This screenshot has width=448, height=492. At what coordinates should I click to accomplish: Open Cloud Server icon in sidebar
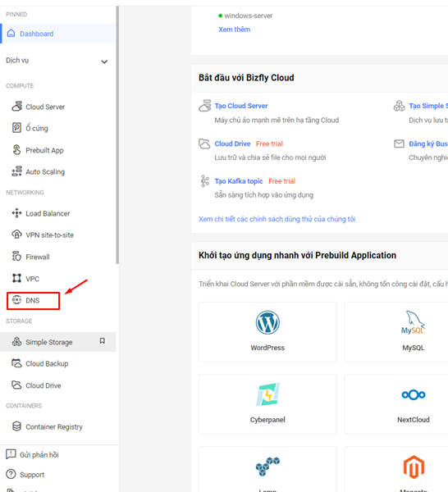click(x=16, y=107)
